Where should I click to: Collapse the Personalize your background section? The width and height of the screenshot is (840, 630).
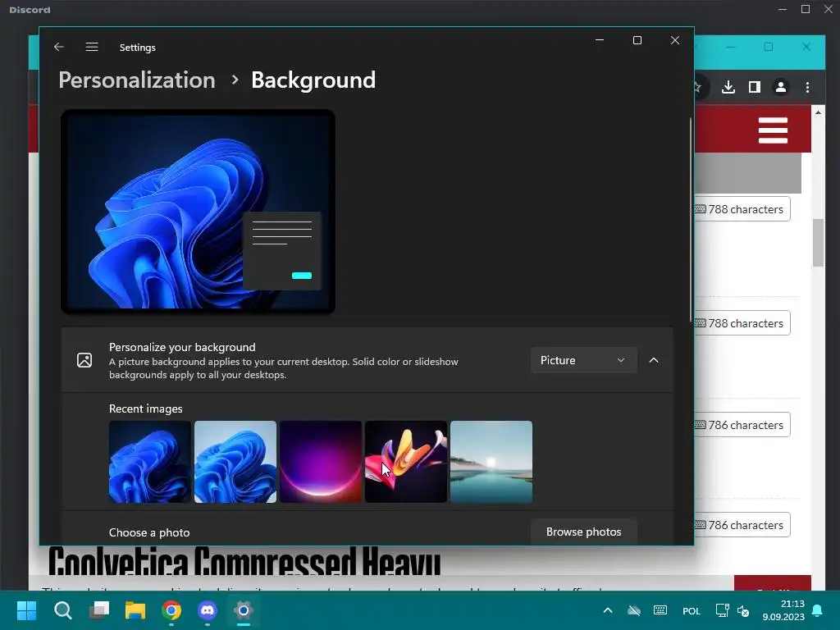tap(654, 360)
